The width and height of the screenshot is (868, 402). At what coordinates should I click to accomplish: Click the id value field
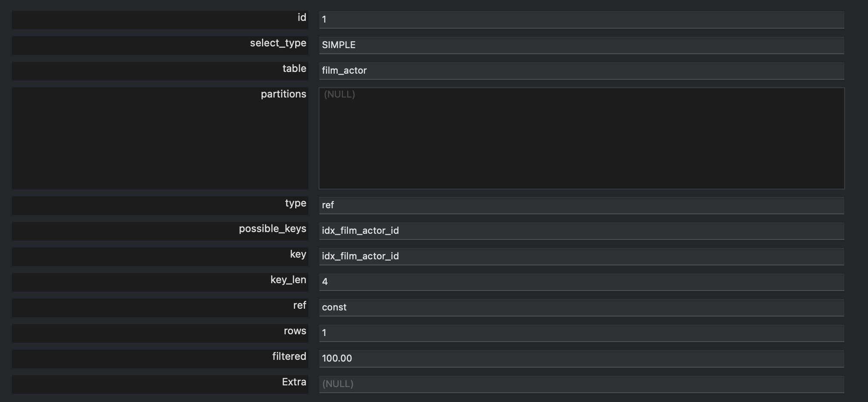[x=581, y=20]
